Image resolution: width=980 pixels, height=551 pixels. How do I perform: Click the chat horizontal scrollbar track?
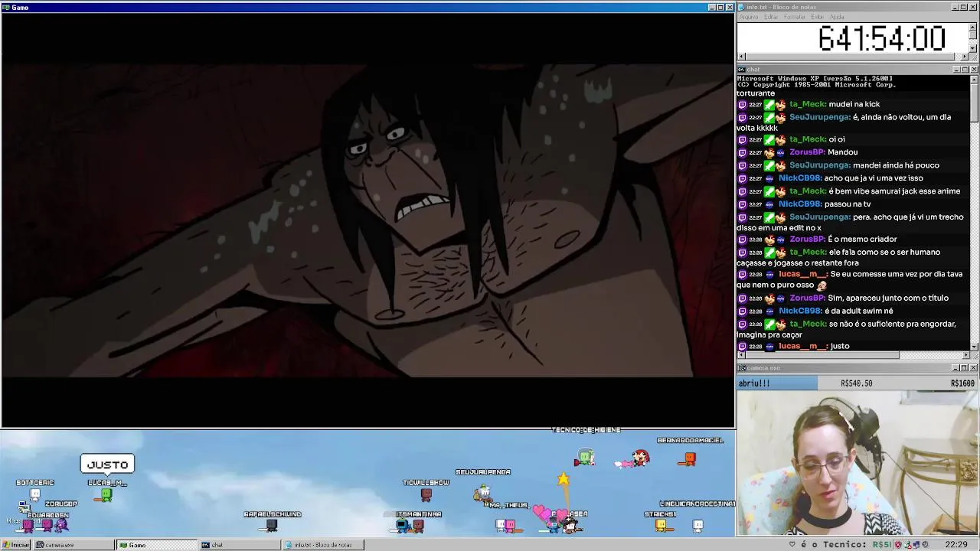853,355
